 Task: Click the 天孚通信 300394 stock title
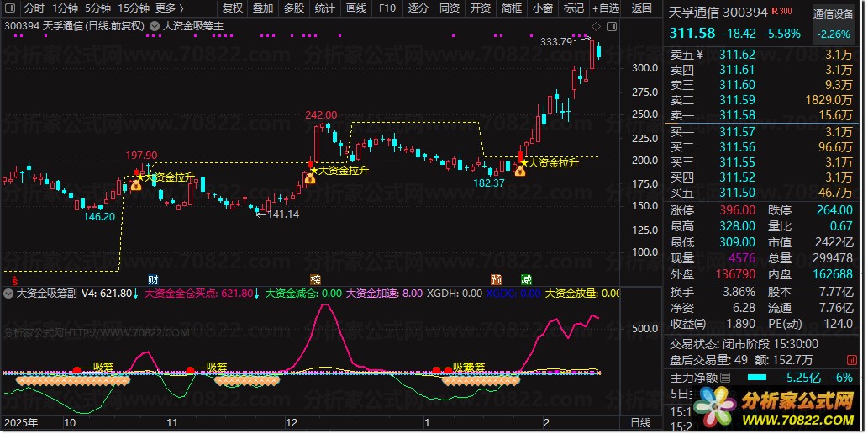(x=718, y=12)
